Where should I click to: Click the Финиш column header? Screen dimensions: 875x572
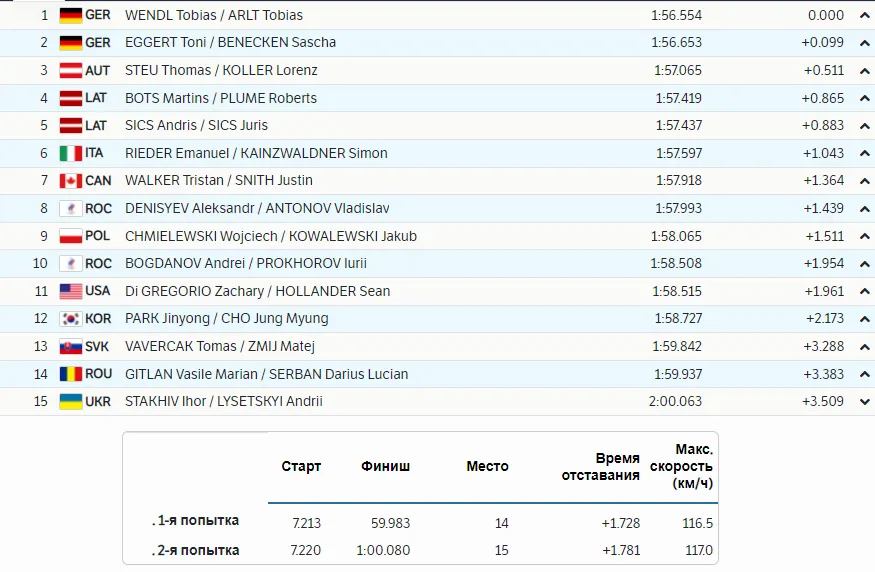point(385,466)
